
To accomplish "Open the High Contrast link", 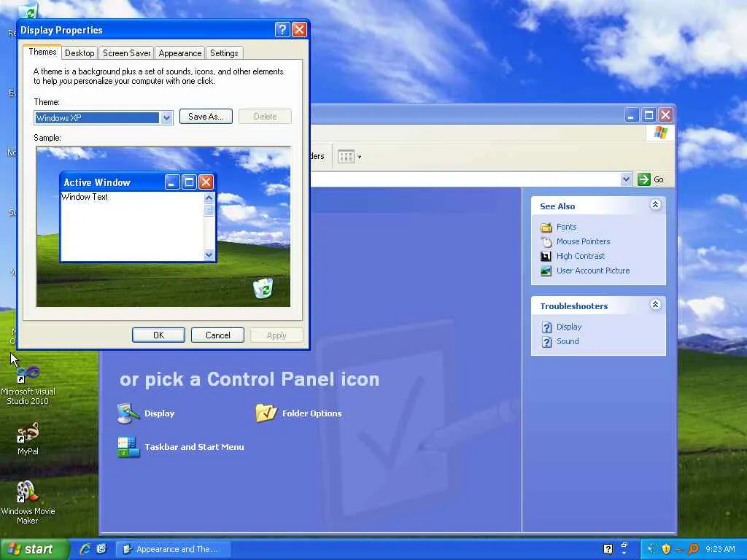I will click(x=581, y=256).
